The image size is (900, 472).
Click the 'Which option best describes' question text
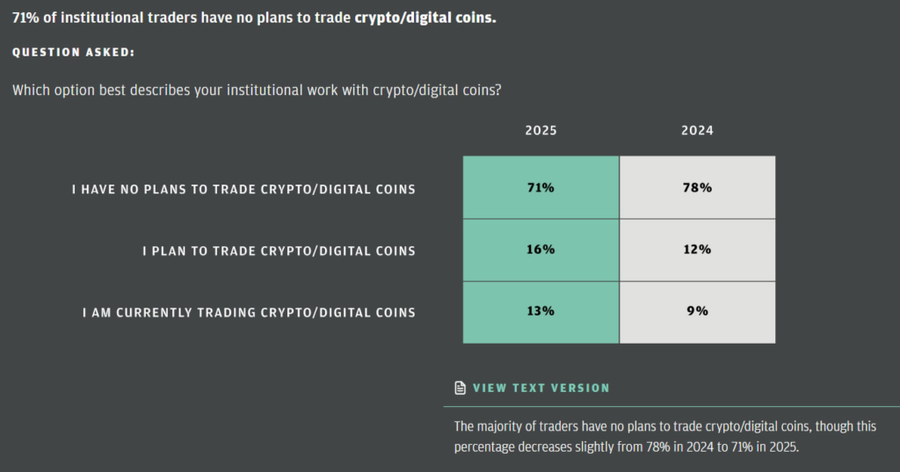257,90
